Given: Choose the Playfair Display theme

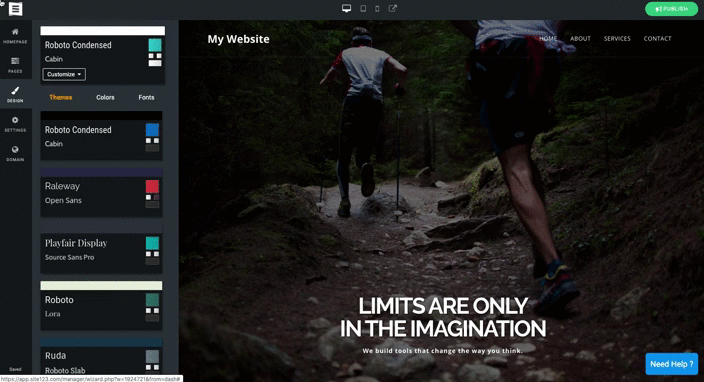Looking at the screenshot, I should pyautogui.click(x=101, y=250).
